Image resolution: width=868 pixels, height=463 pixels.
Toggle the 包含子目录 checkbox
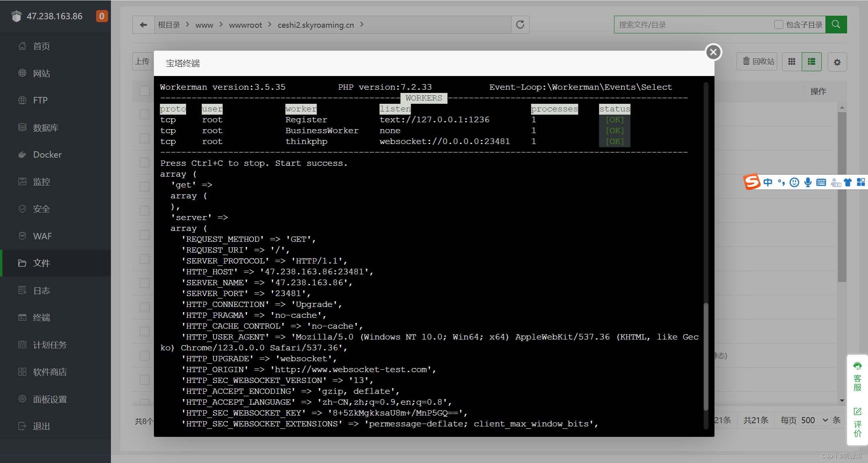pyautogui.click(x=779, y=25)
